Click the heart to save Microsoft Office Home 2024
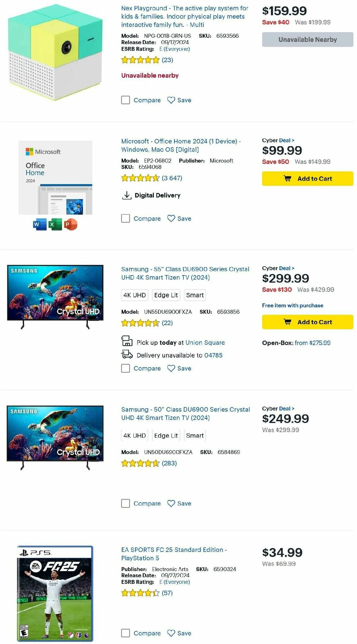The width and height of the screenshot is (357, 644). pyautogui.click(x=170, y=219)
